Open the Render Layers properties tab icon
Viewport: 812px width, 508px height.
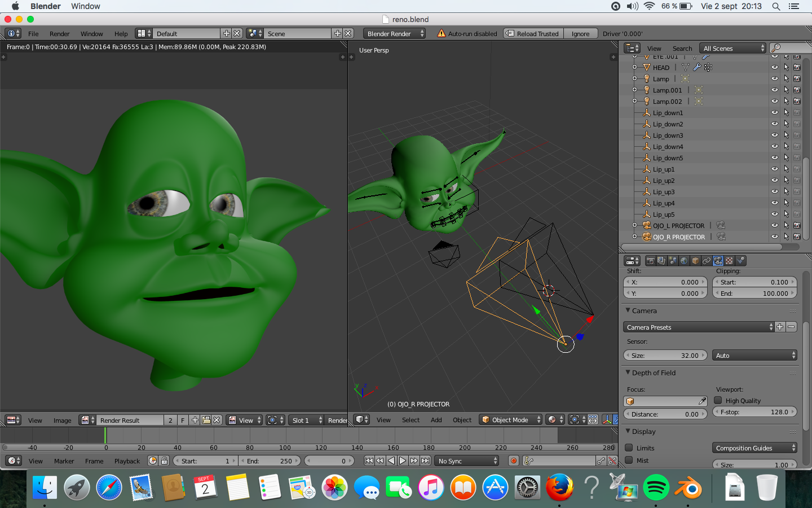661,261
